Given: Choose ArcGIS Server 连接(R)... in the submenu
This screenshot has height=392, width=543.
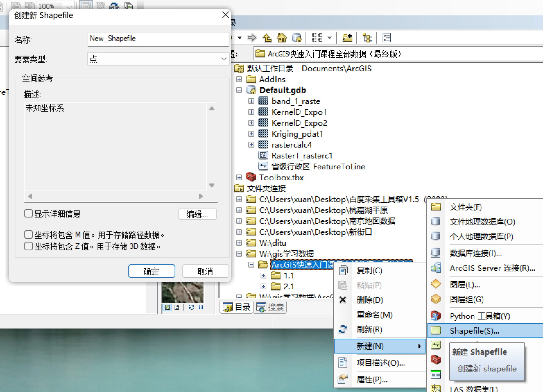Looking at the screenshot, I should (486, 268).
